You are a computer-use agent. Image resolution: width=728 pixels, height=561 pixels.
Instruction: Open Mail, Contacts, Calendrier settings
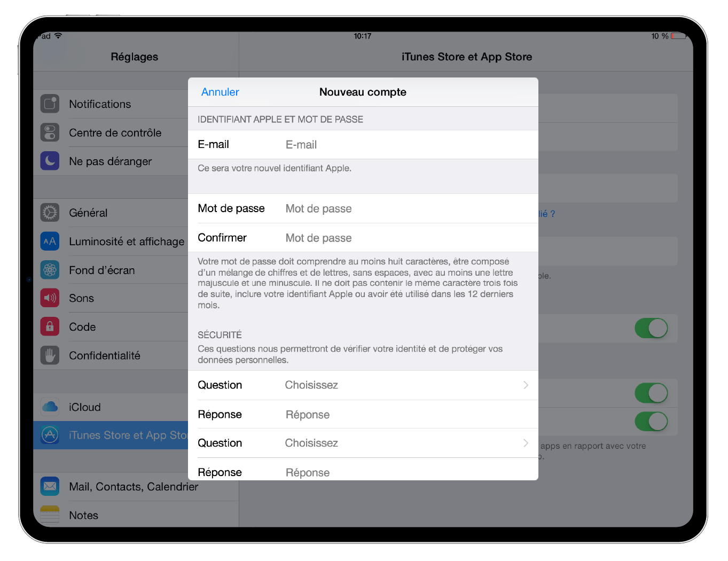click(x=136, y=487)
